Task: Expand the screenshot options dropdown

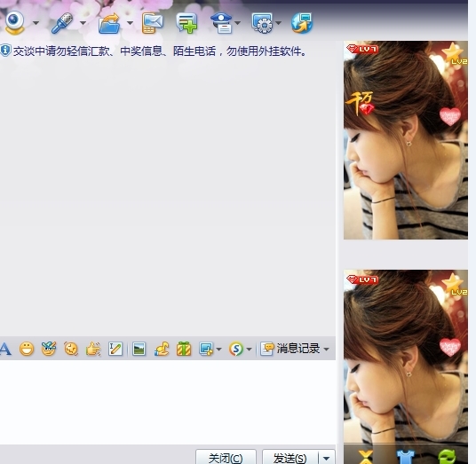Action: pos(218,349)
